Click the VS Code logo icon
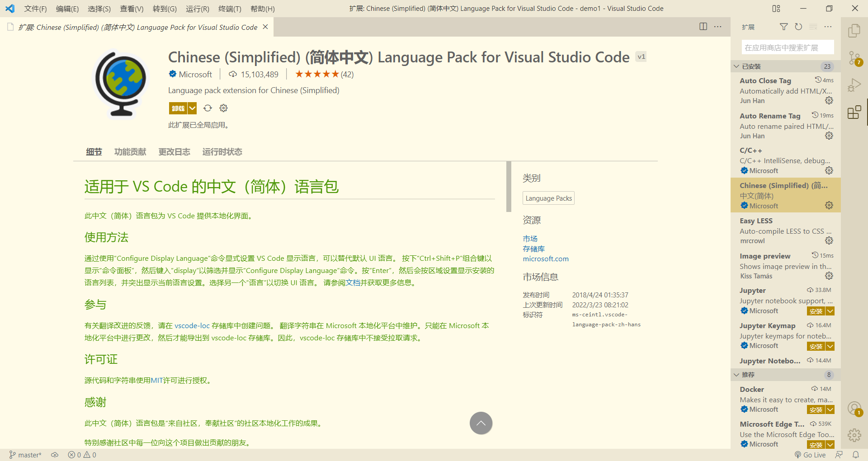 pos(10,9)
